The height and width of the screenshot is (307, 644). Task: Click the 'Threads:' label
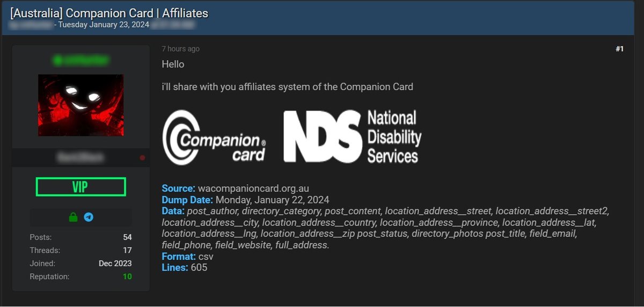click(45, 250)
